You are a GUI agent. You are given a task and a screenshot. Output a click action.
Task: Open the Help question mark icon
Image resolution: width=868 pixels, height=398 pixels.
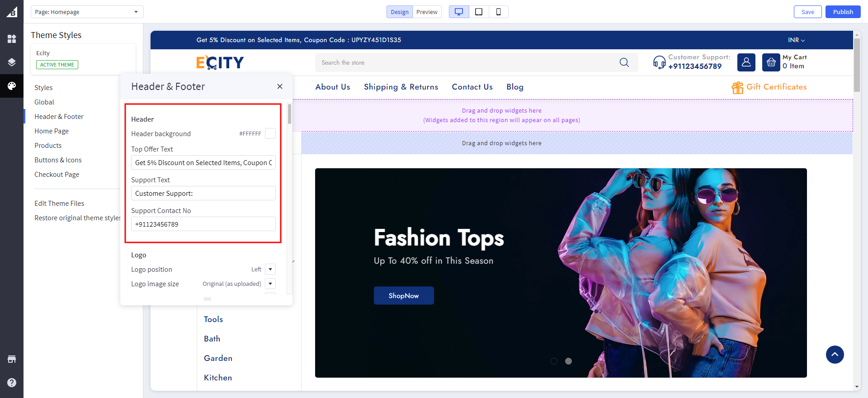[x=12, y=383]
